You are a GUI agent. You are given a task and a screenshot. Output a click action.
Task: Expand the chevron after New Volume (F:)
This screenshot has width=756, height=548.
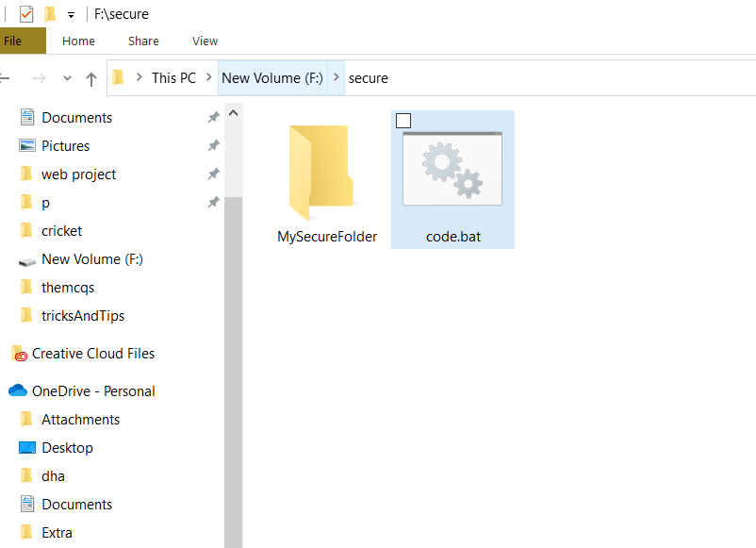(337, 77)
